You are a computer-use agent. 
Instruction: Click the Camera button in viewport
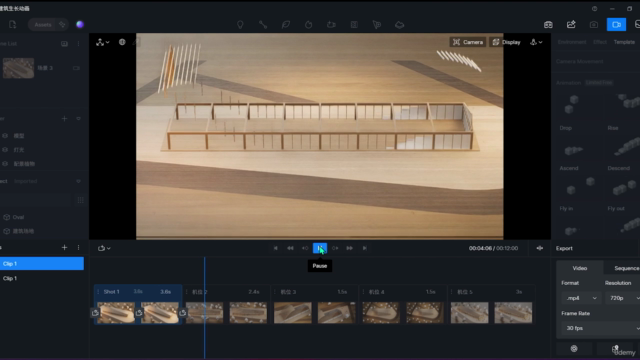468,42
